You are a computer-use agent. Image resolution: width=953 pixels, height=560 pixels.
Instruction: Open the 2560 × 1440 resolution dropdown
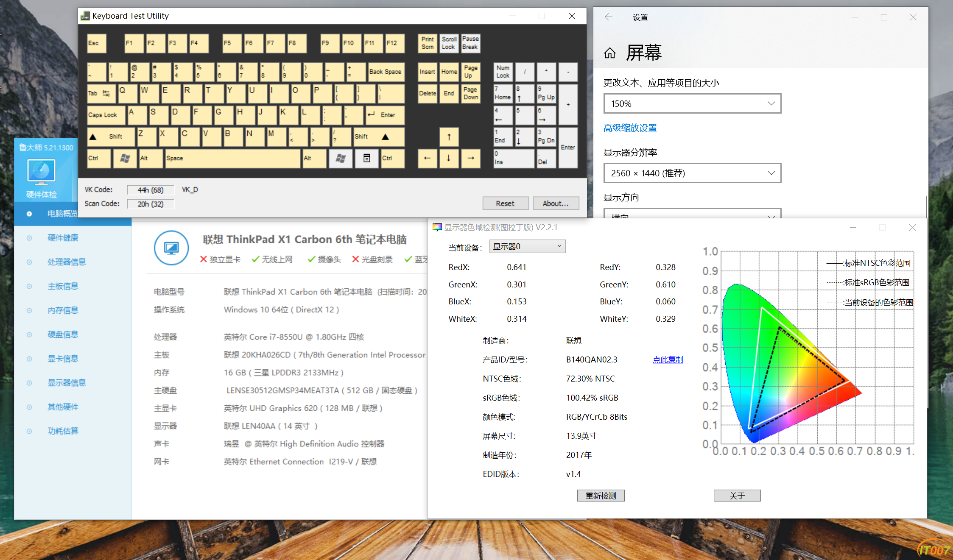click(x=692, y=173)
